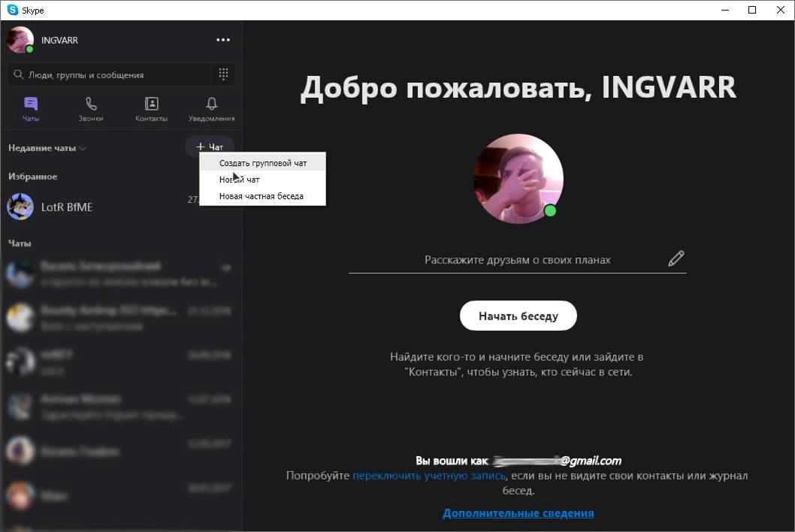The width and height of the screenshot is (795, 532).
Task: Switch to the Чаты tab
Action: pos(31,109)
